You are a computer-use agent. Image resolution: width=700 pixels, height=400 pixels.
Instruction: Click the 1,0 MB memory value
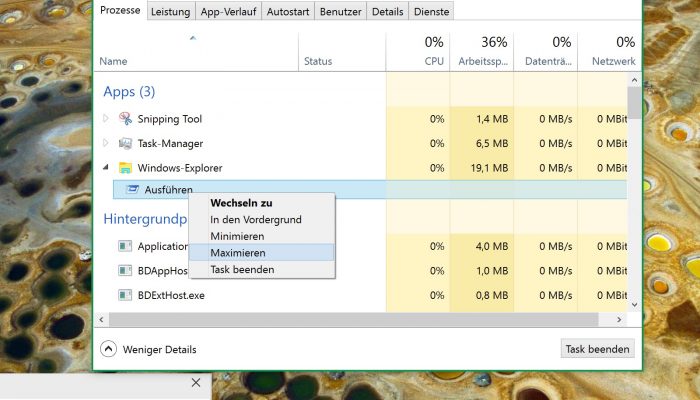point(492,271)
